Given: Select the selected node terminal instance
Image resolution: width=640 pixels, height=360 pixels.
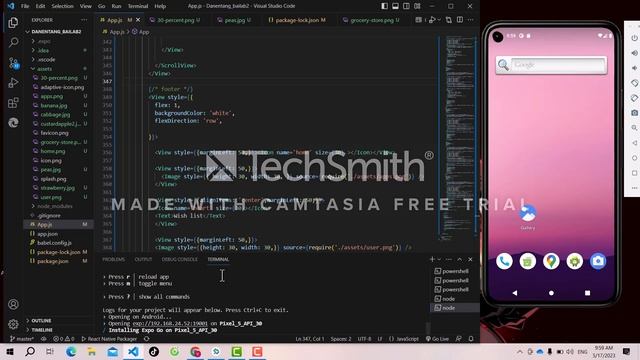Looking at the screenshot, I should coord(455,308).
